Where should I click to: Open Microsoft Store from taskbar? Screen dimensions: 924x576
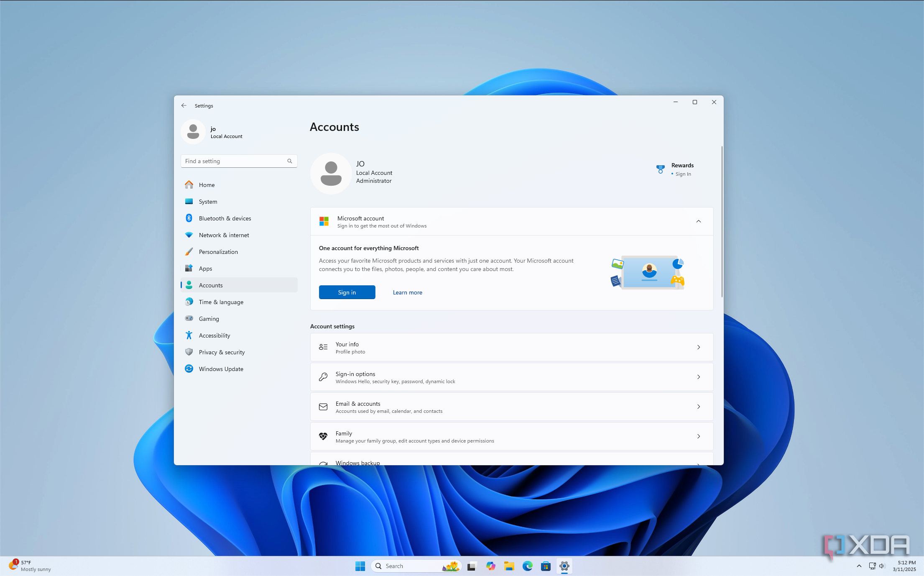(x=546, y=566)
